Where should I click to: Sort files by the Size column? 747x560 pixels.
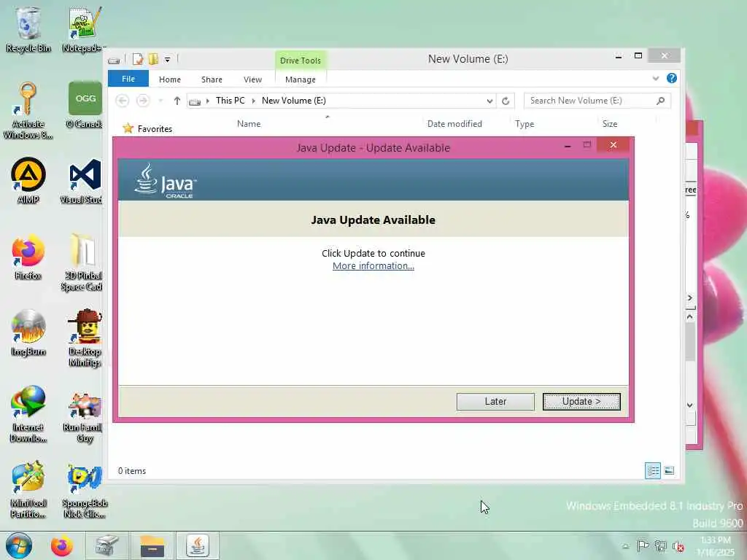(609, 124)
